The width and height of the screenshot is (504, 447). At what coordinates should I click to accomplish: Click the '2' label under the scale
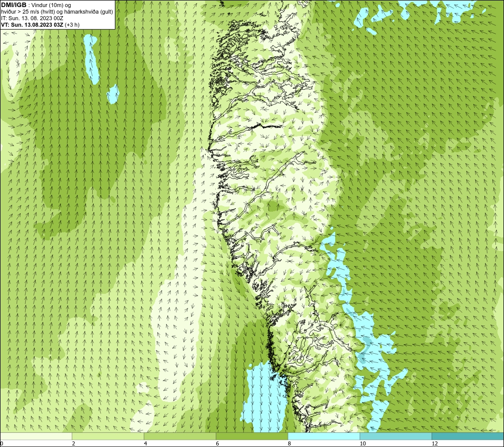[x=74, y=443]
